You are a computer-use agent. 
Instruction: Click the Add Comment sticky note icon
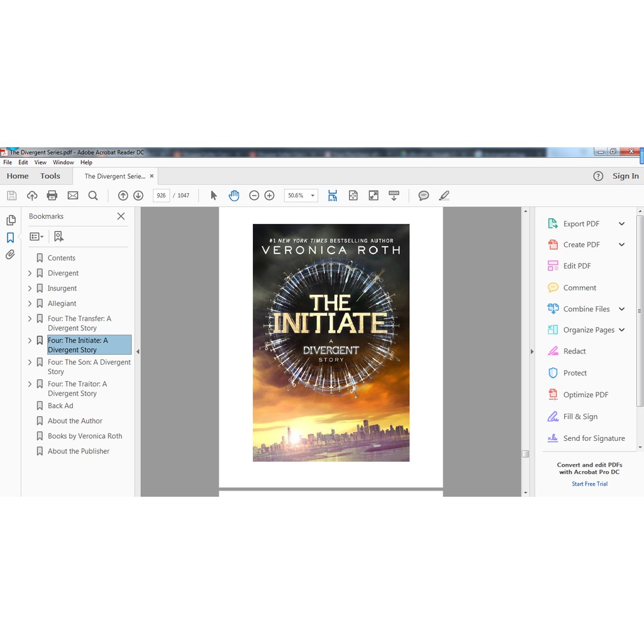coord(424,196)
